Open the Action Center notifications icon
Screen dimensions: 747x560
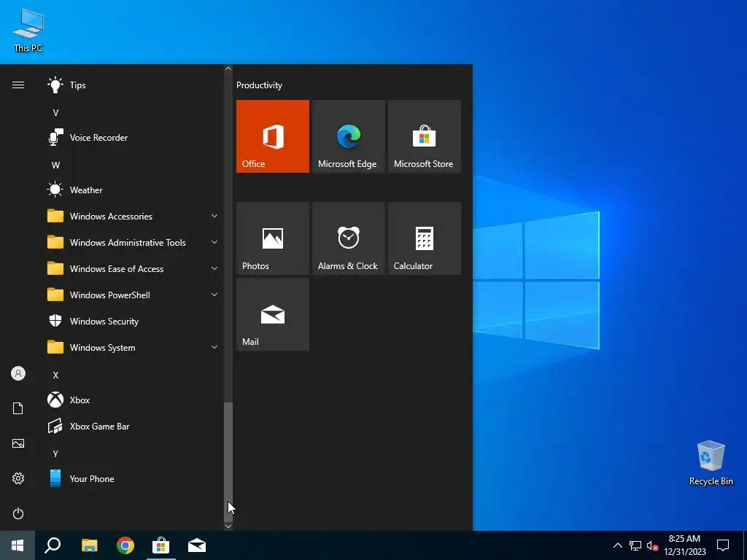click(x=723, y=545)
